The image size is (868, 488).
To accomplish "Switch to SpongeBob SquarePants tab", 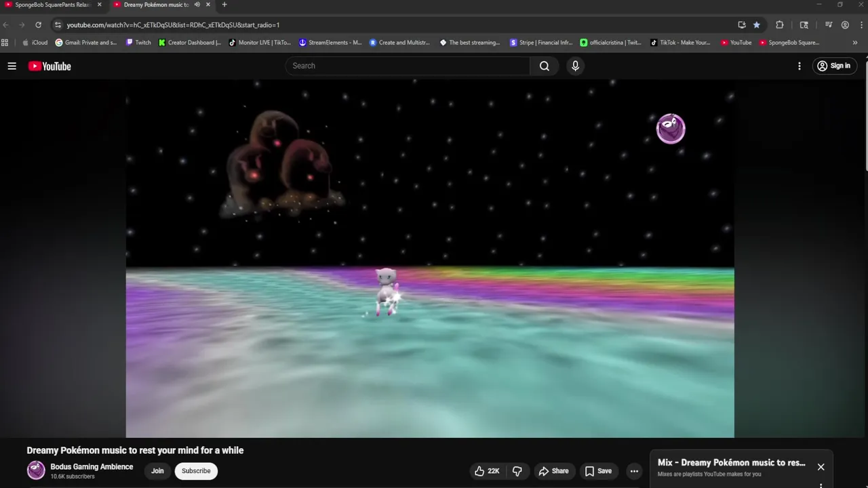I will (53, 5).
